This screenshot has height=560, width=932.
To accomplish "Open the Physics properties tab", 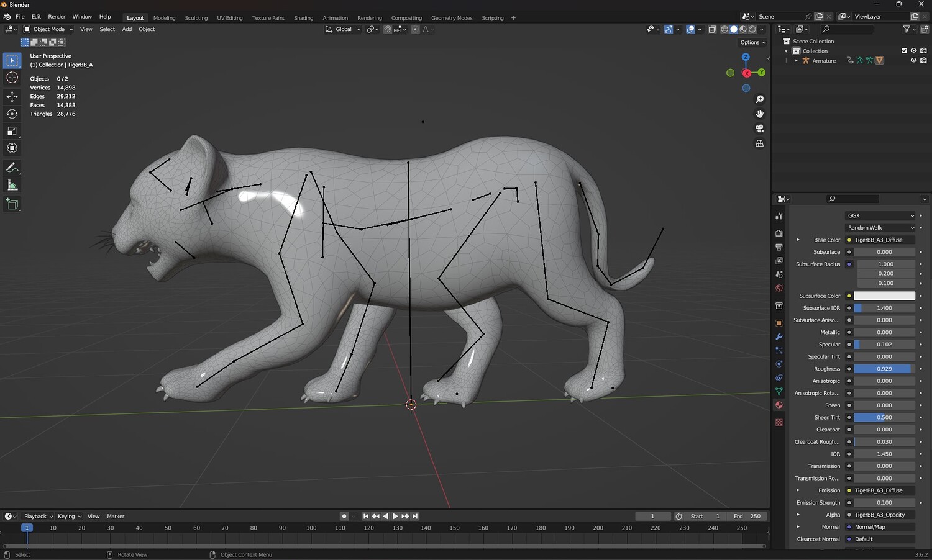I will pyautogui.click(x=779, y=364).
